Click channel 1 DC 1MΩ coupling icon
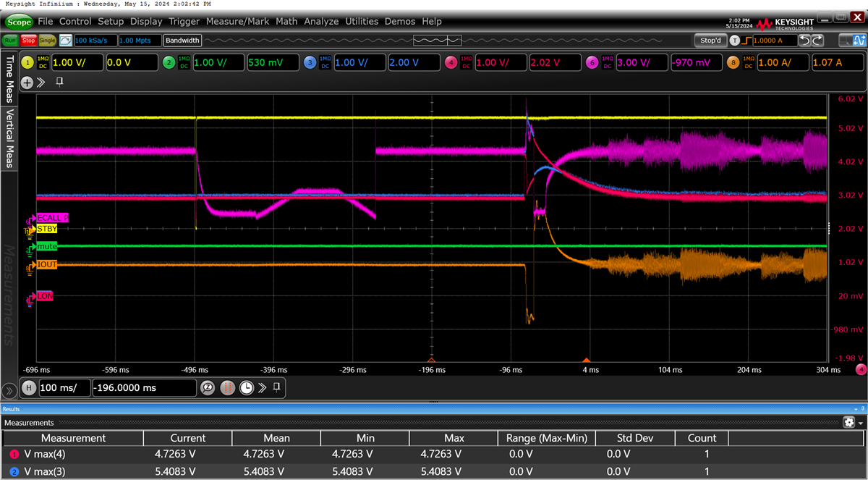The image size is (868, 480). (x=42, y=63)
